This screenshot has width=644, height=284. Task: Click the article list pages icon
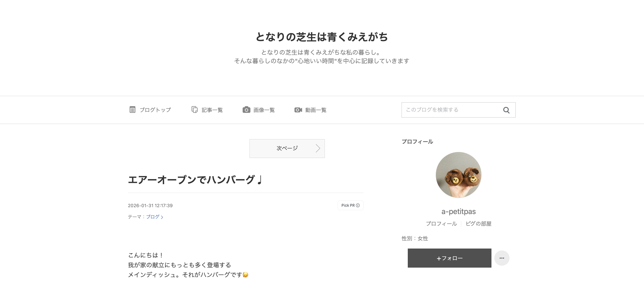click(x=194, y=110)
